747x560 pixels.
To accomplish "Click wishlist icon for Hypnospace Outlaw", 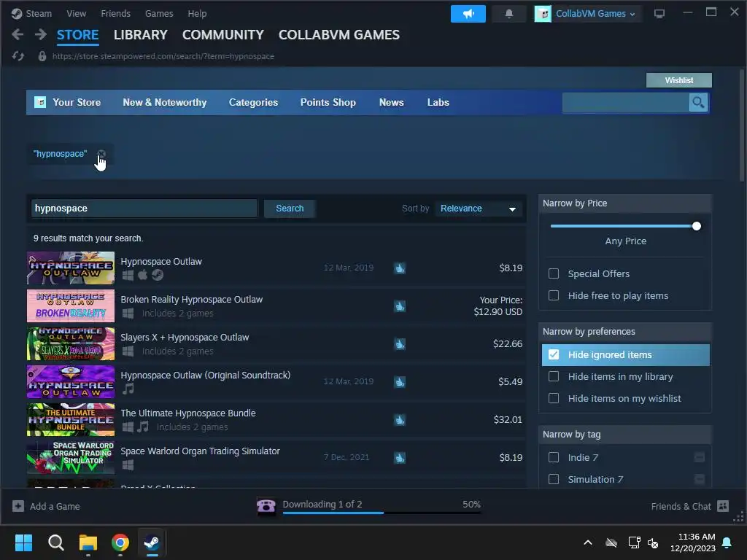I will click(400, 268).
